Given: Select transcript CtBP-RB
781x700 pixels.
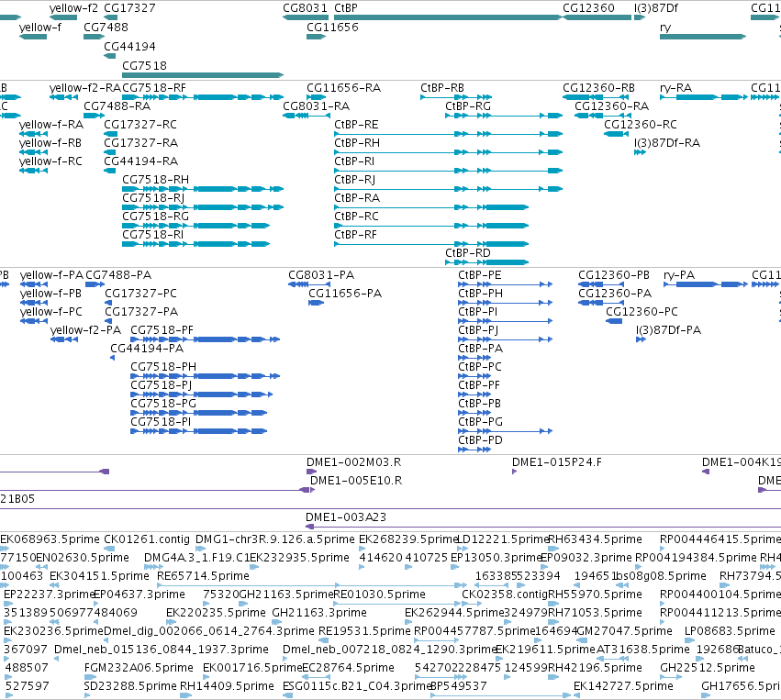Looking at the screenshot, I should coord(442,88).
